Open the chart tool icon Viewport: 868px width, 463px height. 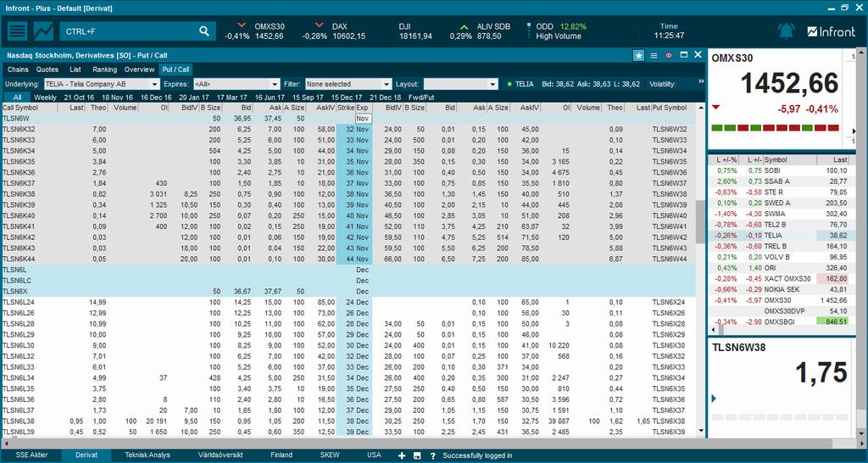point(43,31)
